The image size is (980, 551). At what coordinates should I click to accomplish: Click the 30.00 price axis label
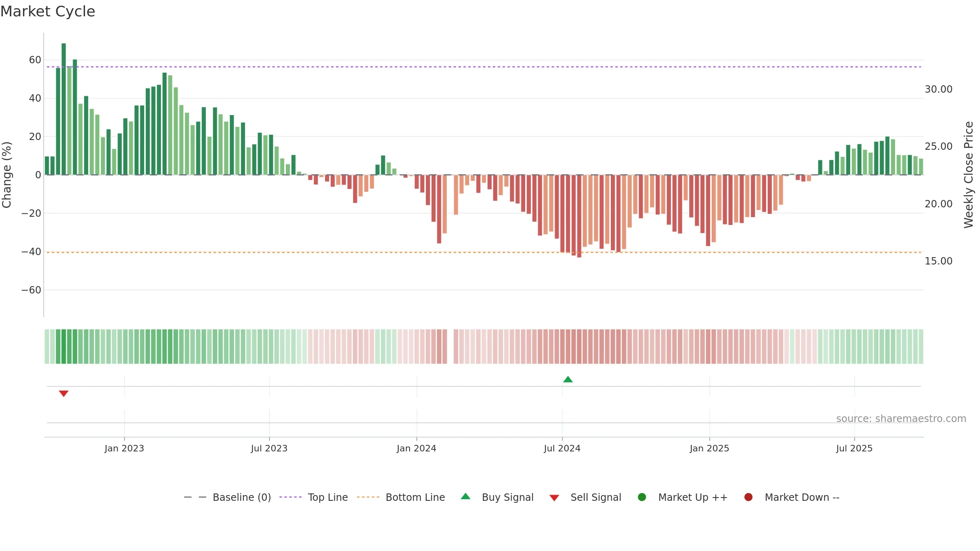938,89
